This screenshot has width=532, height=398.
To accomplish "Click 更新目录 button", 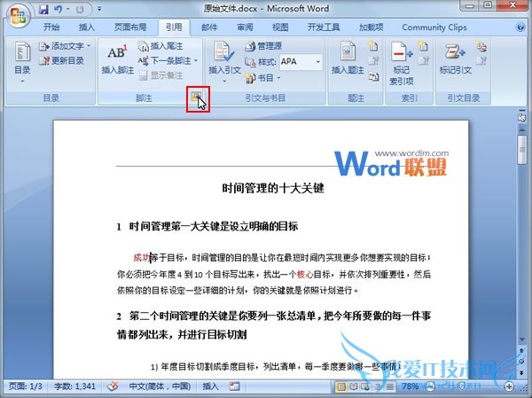I will 61,60.
